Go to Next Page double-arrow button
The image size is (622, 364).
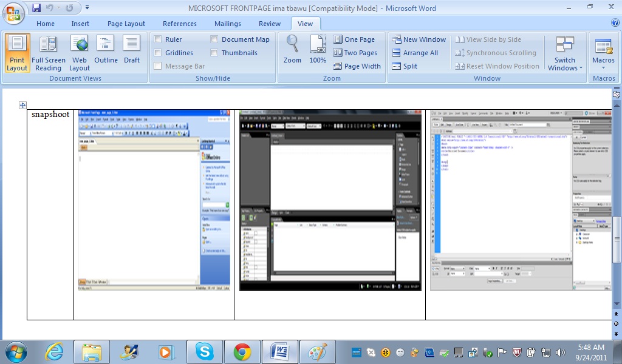point(617,334)
